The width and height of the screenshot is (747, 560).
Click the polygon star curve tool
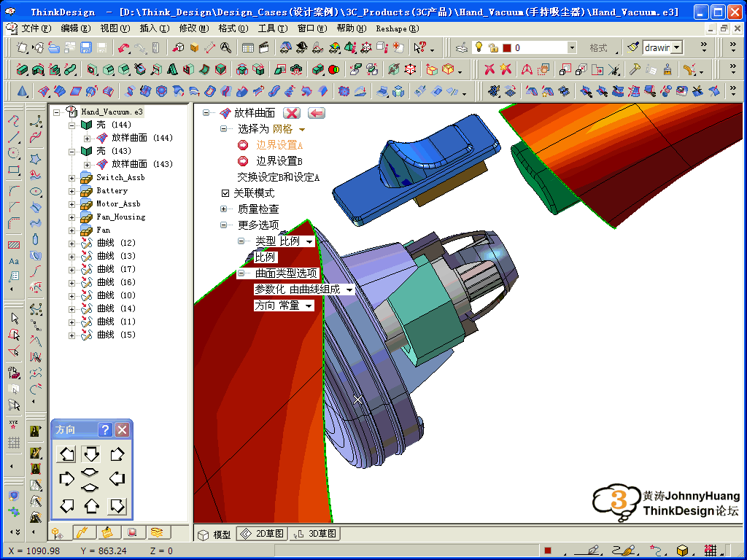click(35, 158)
